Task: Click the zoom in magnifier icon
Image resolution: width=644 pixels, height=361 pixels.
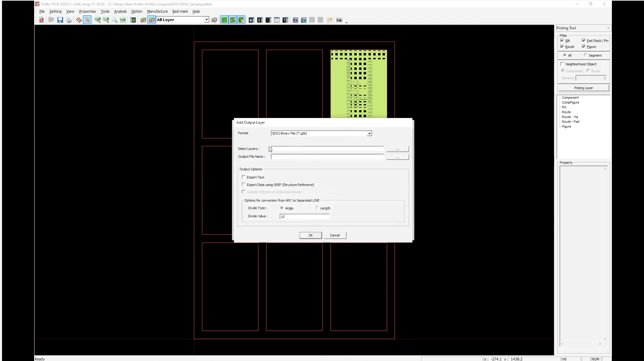Action: point(98,20)
